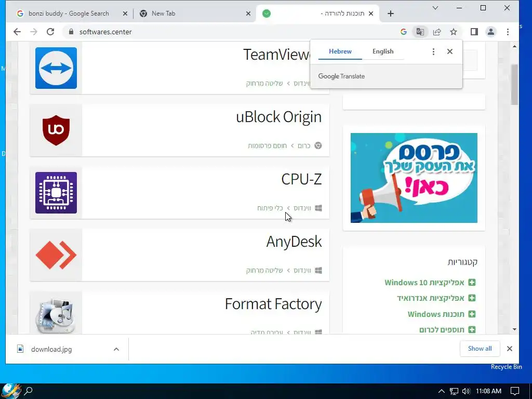
Task: Open the uBlock Origin title link
Action: point(278,117)
